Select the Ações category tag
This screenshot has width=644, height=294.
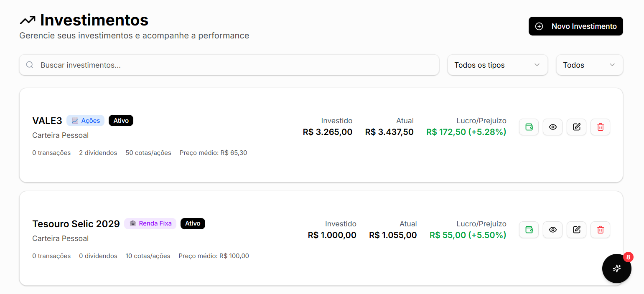coord(85,120)
